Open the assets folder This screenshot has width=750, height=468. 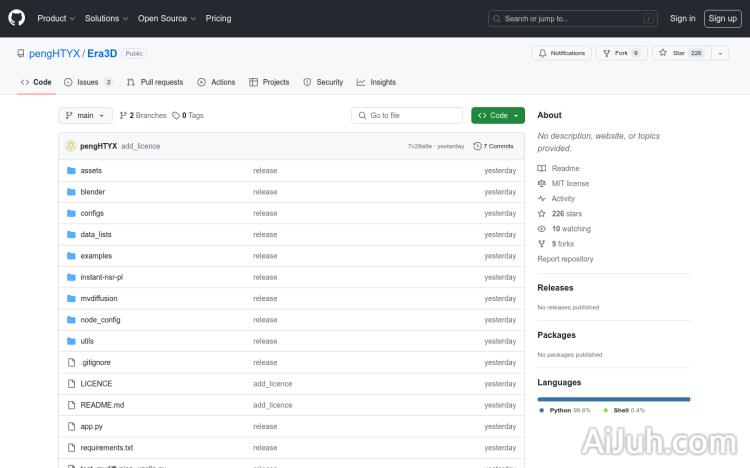[91, 170]
